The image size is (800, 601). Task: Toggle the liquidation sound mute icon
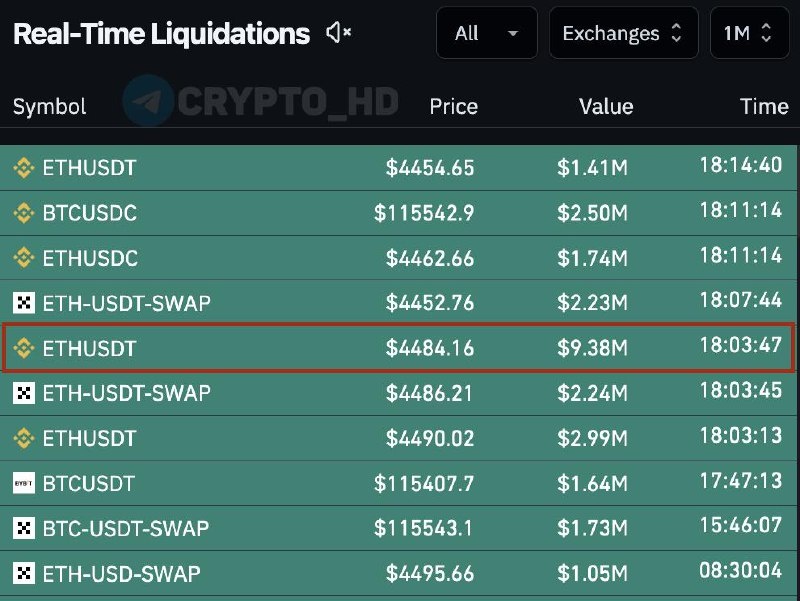[339, 34]
